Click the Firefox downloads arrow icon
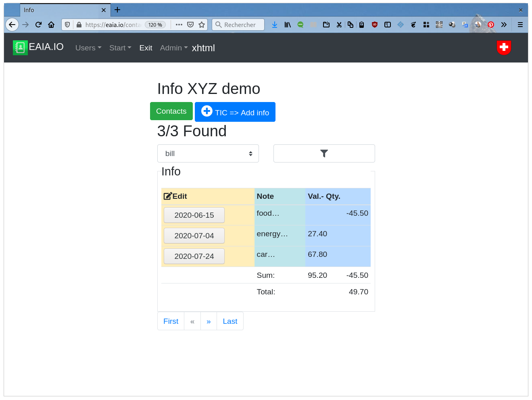This screenshot has height=400, width=532. pyautogui.click(x=275, y=25)
